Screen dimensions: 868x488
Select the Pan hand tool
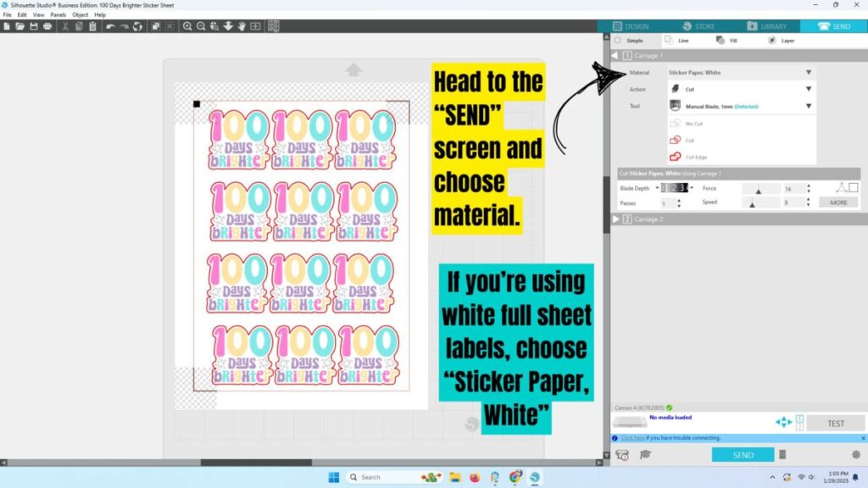click(242, 26)
